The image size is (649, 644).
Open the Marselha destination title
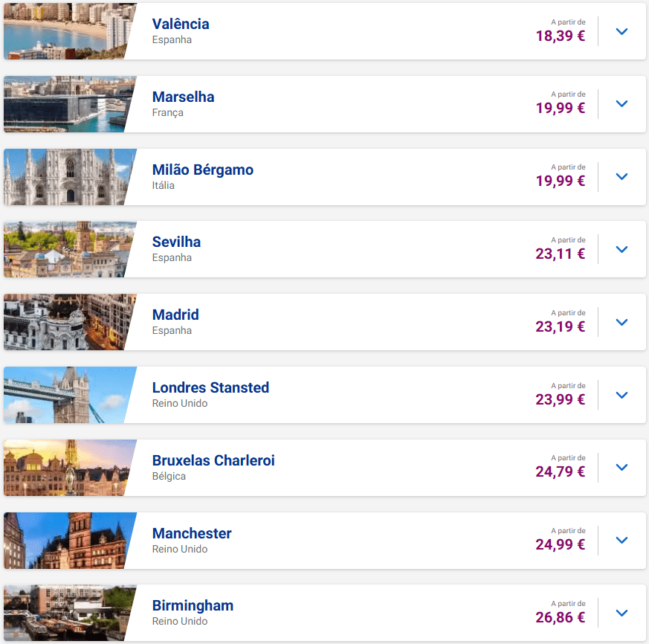(x=183, y=97)
